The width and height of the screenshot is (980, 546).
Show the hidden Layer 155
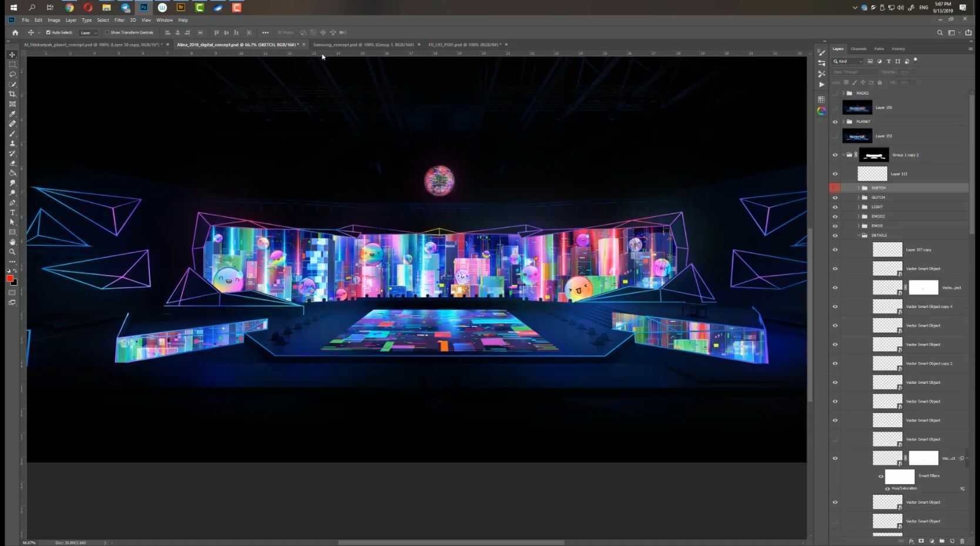click(x=835, y=108)
